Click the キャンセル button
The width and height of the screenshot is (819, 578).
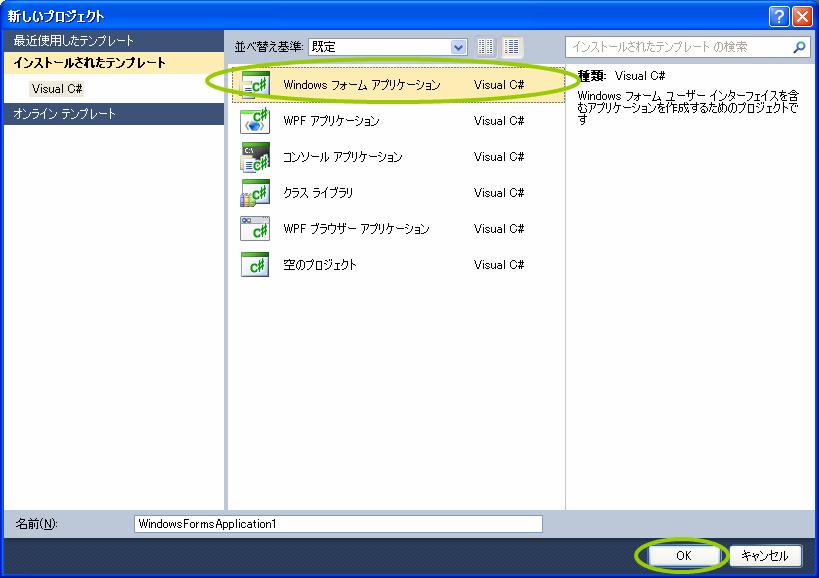pyautogui.click(x=765, y=556)
